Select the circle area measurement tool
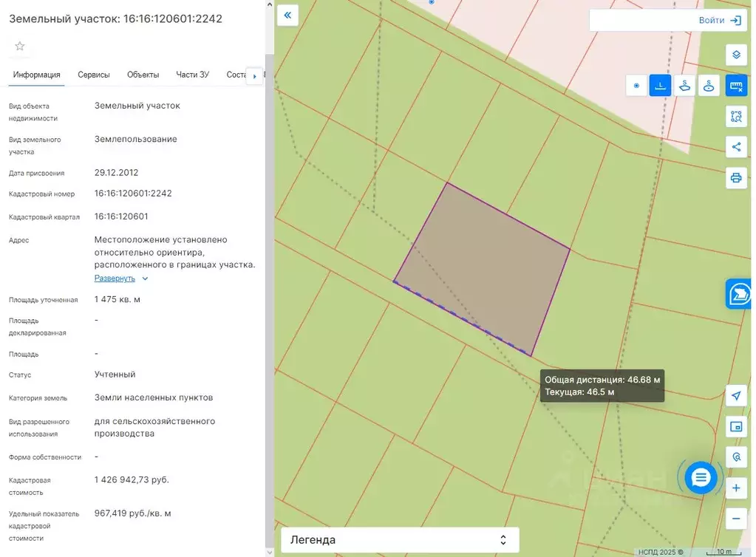 coord(708,86)
